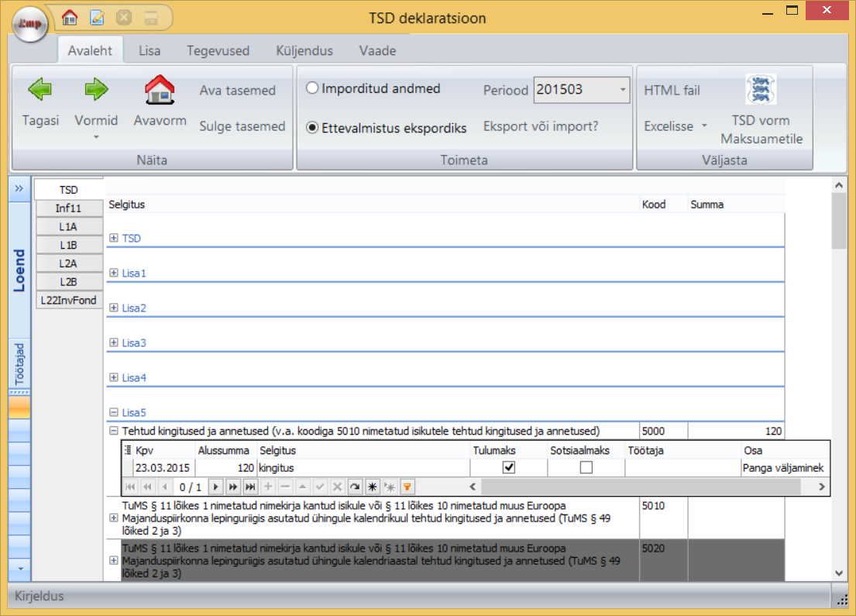Click the green Tagasi back arrow
Image resolution: width=856 pixels, height=616 pixels.
pos(40,91)
